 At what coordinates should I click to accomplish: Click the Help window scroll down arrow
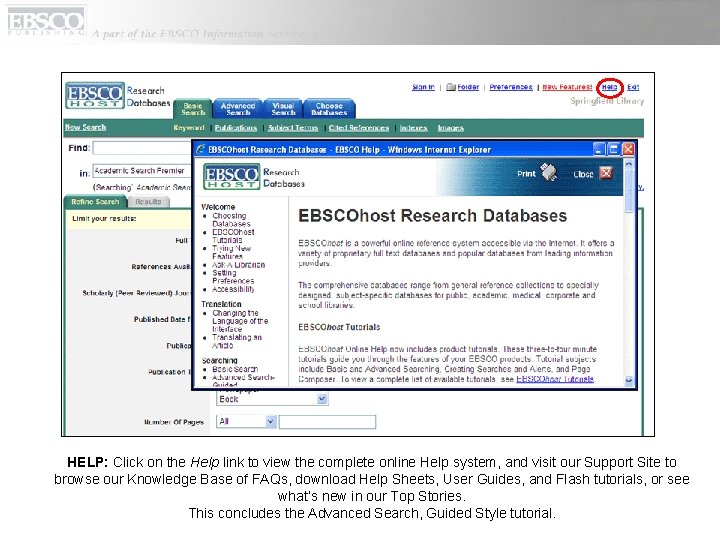[x=629, y=380]
